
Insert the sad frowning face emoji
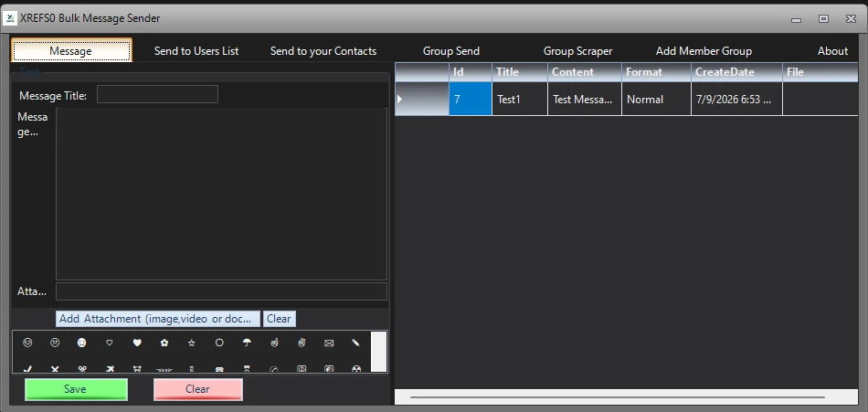[55, 343]
